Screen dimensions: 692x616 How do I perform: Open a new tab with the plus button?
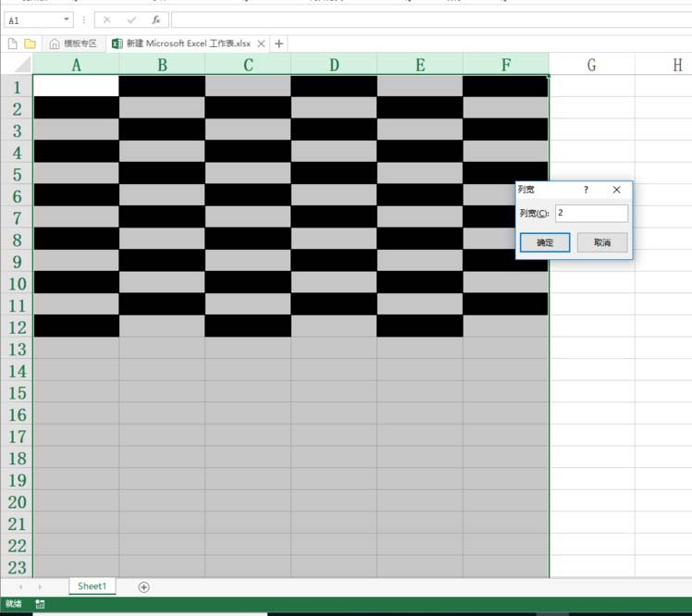[x=279, y=43]
